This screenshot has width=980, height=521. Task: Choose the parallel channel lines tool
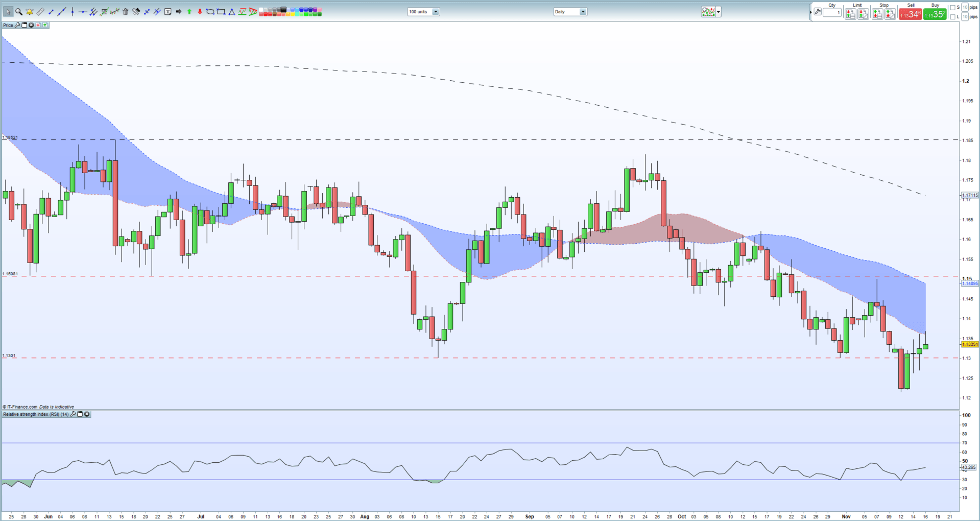[93, 12]
